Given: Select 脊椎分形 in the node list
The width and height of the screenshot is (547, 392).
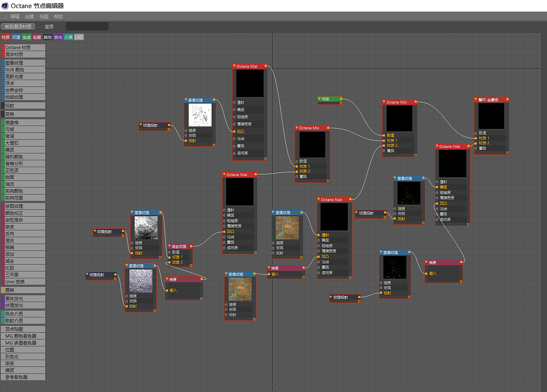Looking at the screenshot, I should point(23,164).
